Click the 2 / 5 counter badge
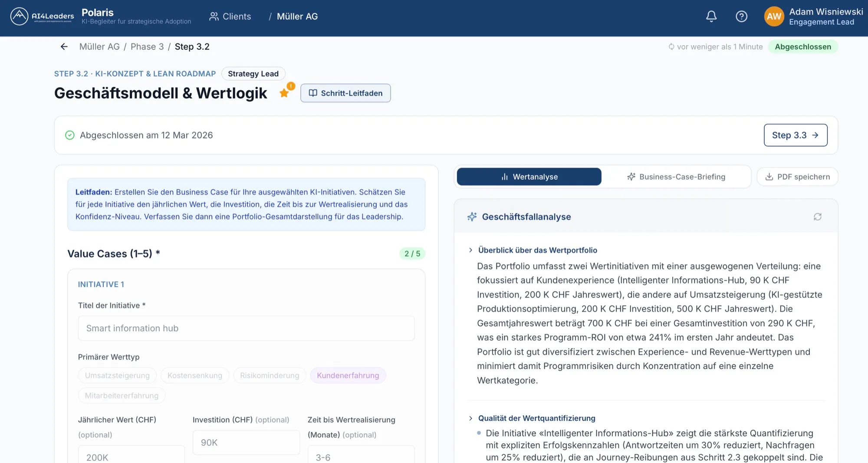868x463 pixels. pos(412,253)
